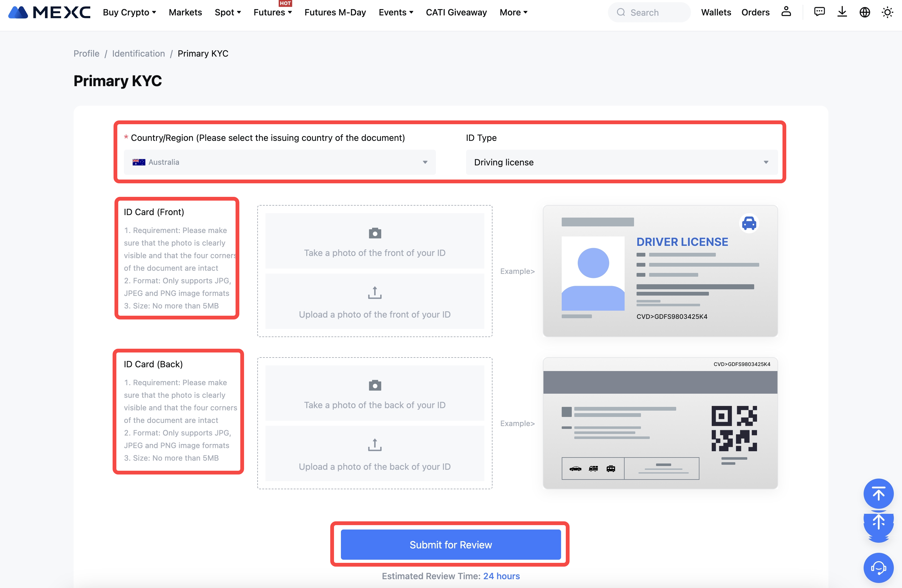Open Wallets
902x588 pixels.
716,13
